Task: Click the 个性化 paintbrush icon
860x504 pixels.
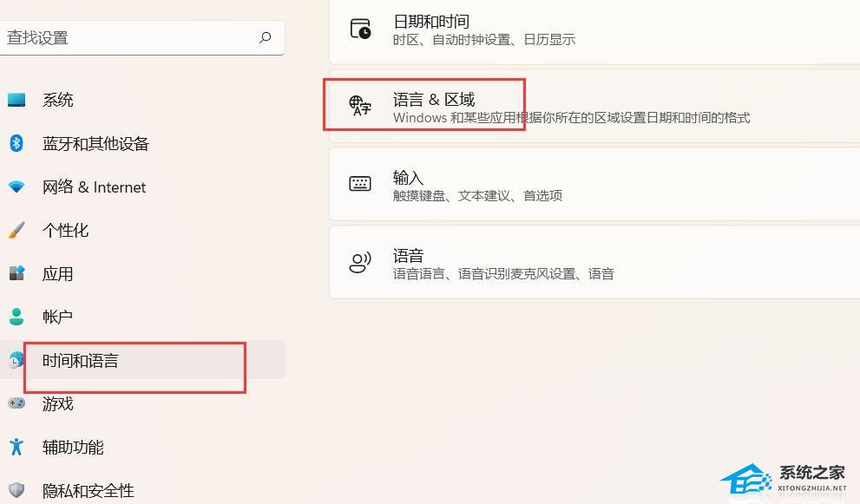Action: (16, 230)
